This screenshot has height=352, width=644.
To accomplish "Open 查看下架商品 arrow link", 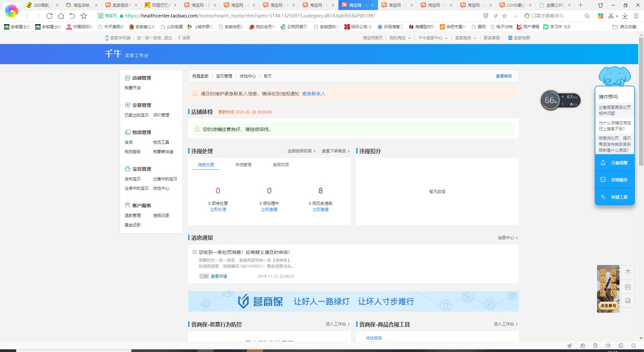I will click(x=335, y=151).
